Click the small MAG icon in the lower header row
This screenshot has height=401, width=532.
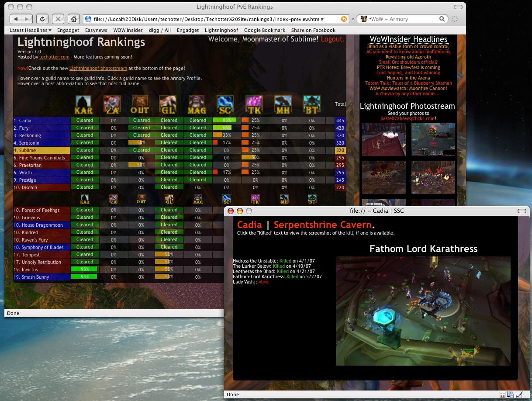(x=198, y=199)
